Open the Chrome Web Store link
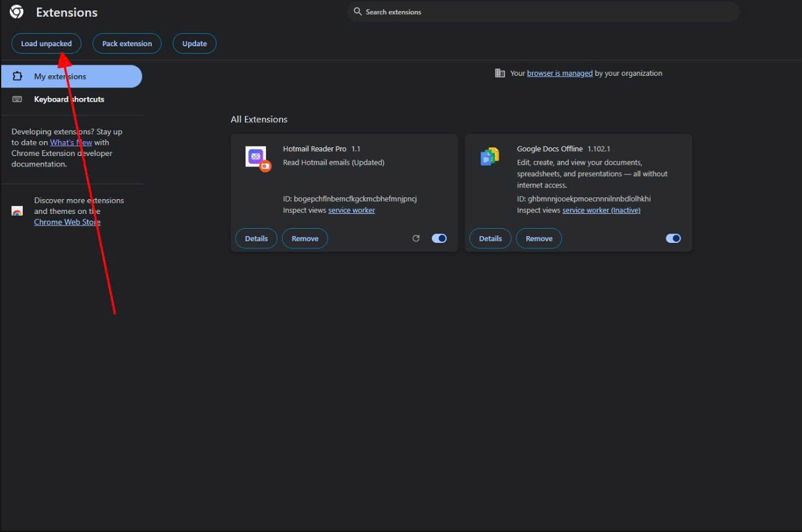Viewport: 802px width, 532px height. tap(67, 222)
